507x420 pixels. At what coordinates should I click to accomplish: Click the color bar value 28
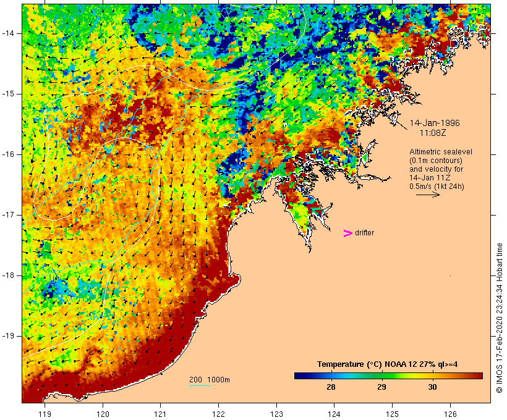pyautogui.click(x=331, y=387)
